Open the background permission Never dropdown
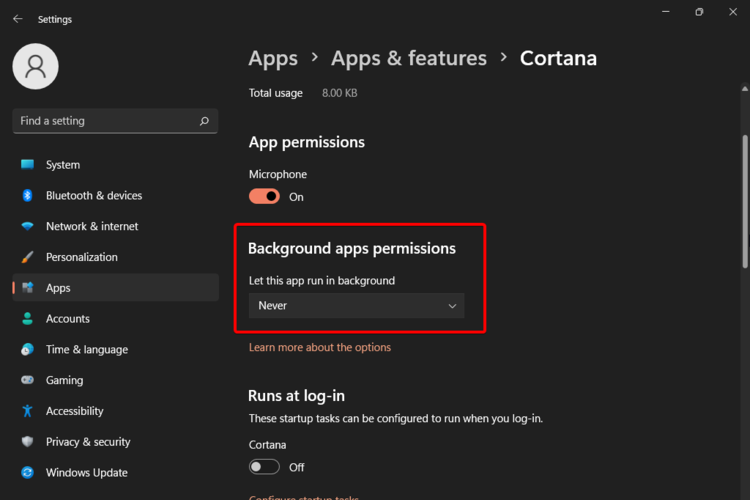 [356, 306]
